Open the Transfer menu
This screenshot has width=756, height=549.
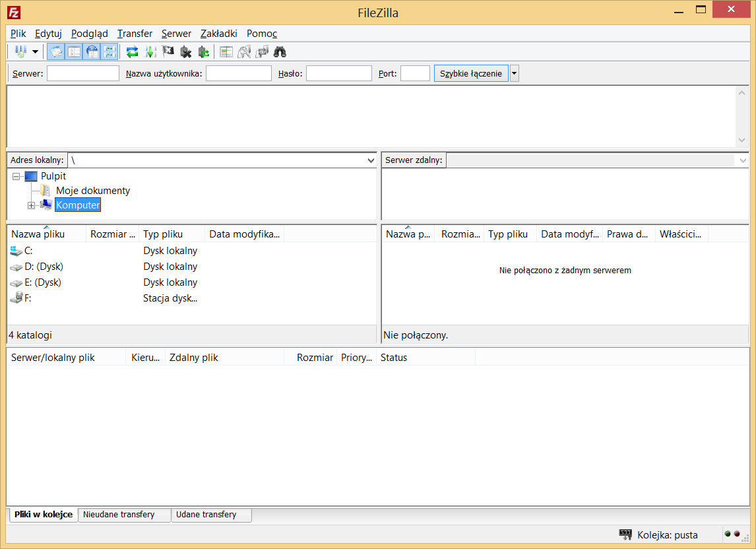(x=135, y=33)
